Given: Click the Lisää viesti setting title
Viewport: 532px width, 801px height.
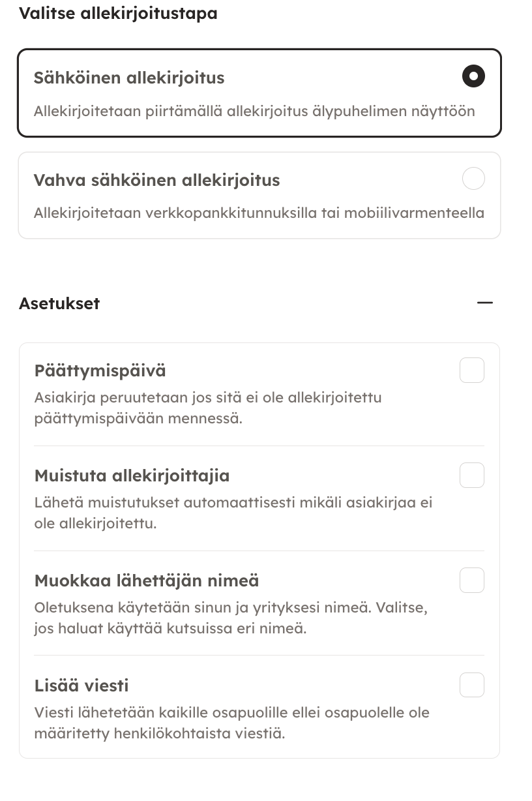Looking at the screenshot, I should 81,686.
